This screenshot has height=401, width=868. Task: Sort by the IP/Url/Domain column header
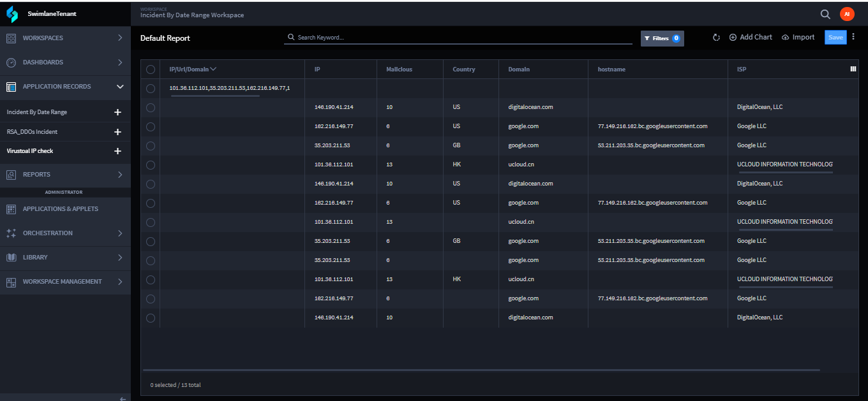click(x=188, y=69)
